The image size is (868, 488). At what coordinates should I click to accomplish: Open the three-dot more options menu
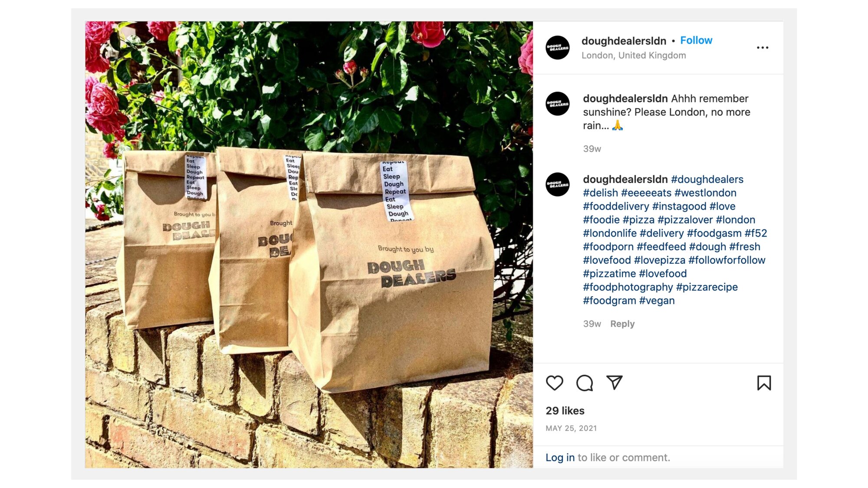coord(763,48)
